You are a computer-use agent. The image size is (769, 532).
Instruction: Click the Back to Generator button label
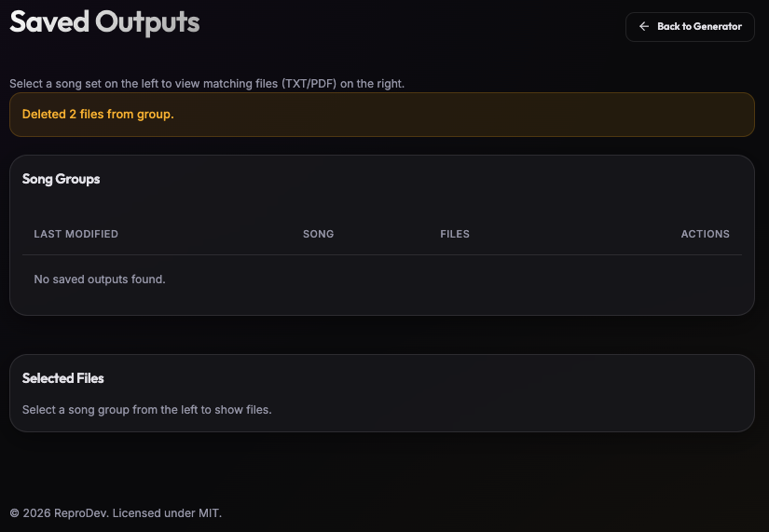coord(699,27)
